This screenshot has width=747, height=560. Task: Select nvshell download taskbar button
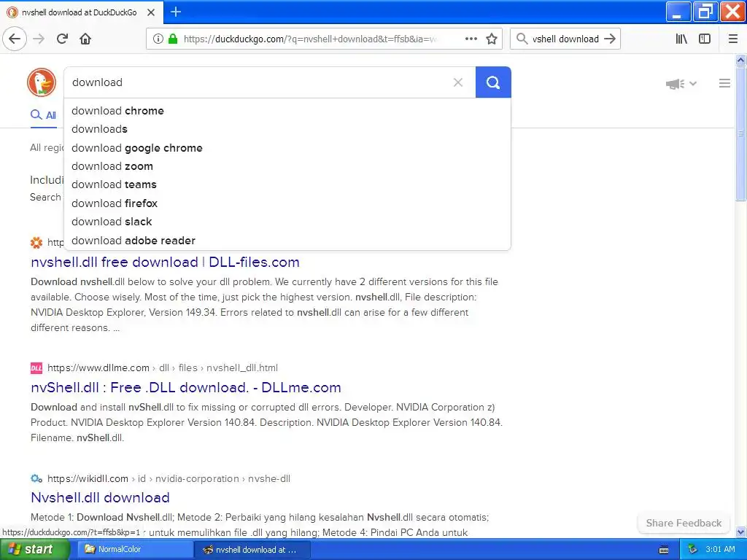click(252, 550)
